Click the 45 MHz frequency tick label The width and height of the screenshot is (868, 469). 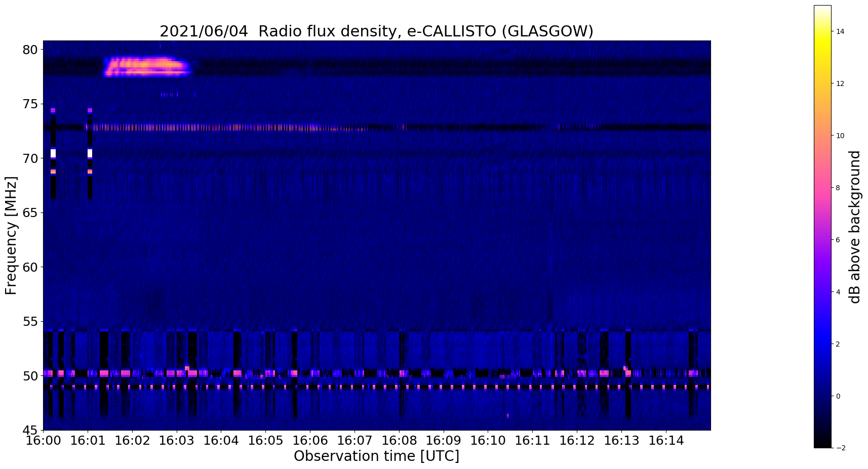click(x=30, y=430)
